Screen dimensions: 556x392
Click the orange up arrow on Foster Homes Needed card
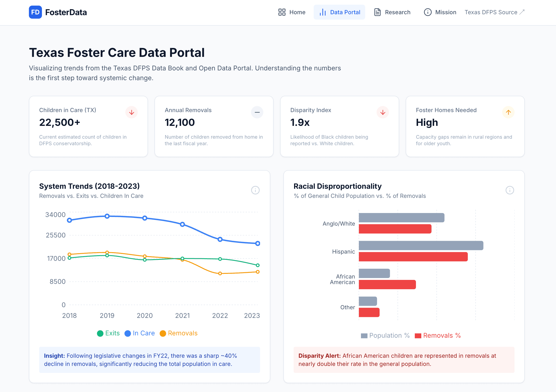coord(508,112)
